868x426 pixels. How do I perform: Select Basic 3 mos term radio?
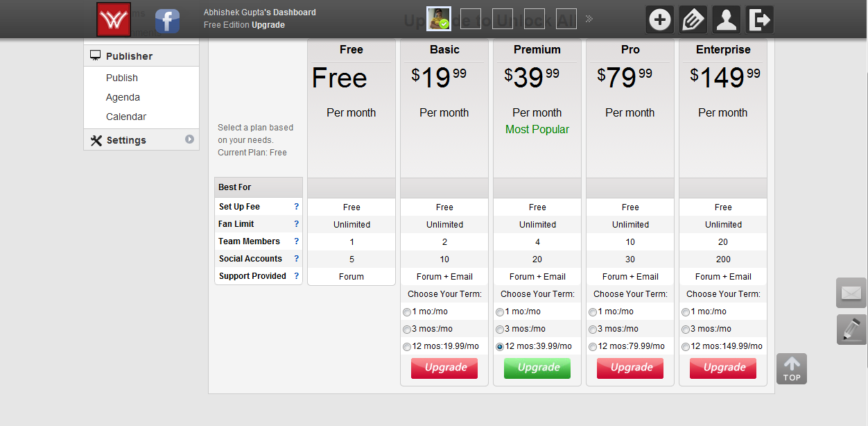click(407, 330)
